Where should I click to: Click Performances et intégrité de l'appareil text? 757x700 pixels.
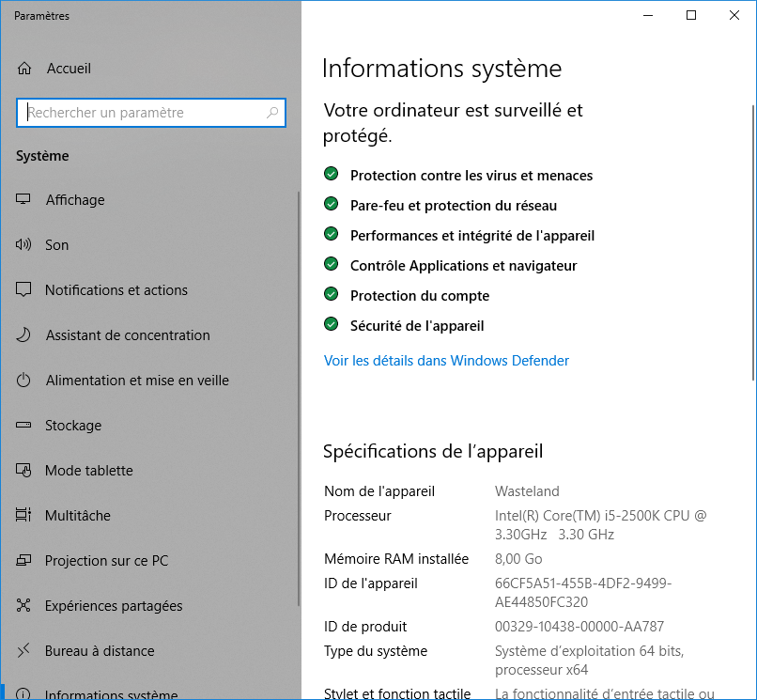pos(472,235)
